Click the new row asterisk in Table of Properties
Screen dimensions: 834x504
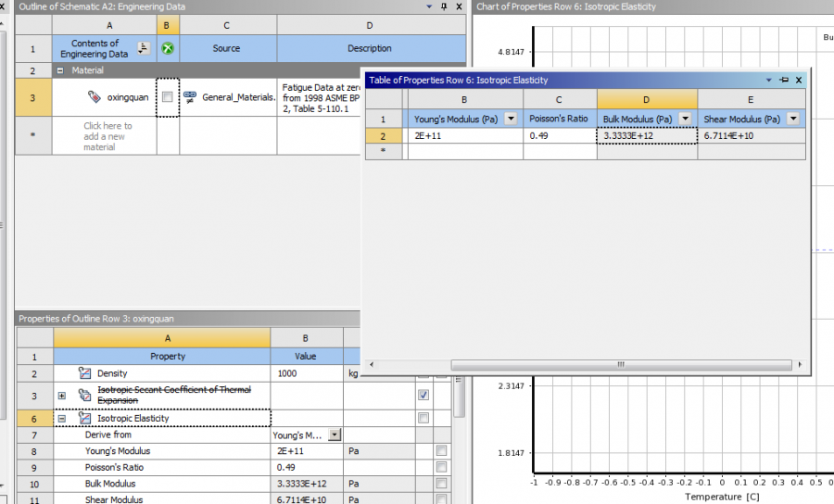[383, 151]
